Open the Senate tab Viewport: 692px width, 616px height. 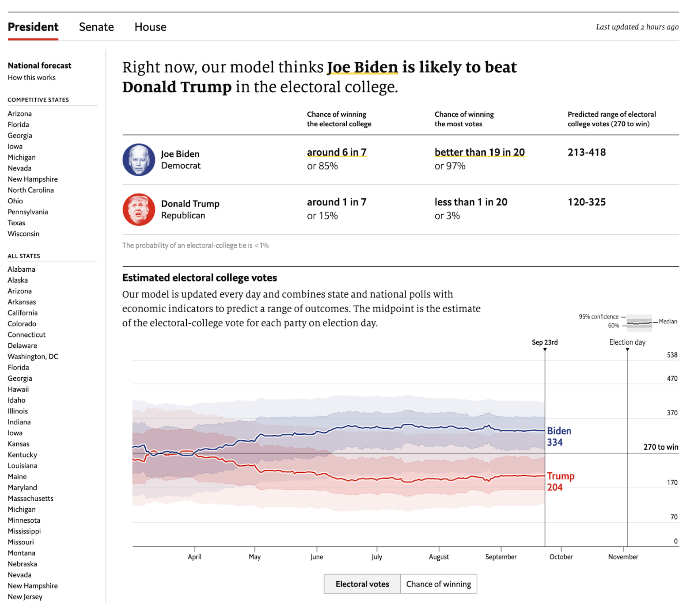(96, 27)
